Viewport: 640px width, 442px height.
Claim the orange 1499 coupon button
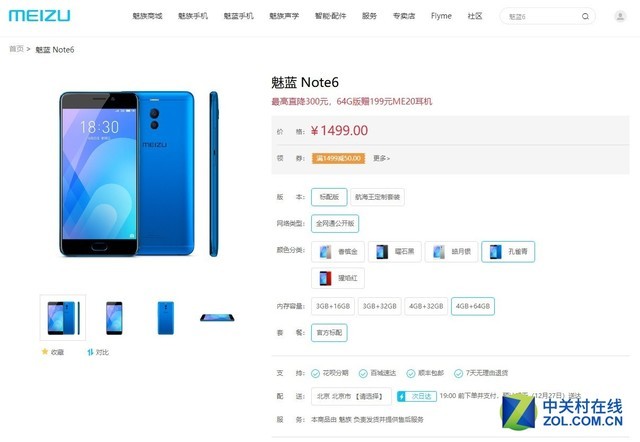(x=338, y=158)
